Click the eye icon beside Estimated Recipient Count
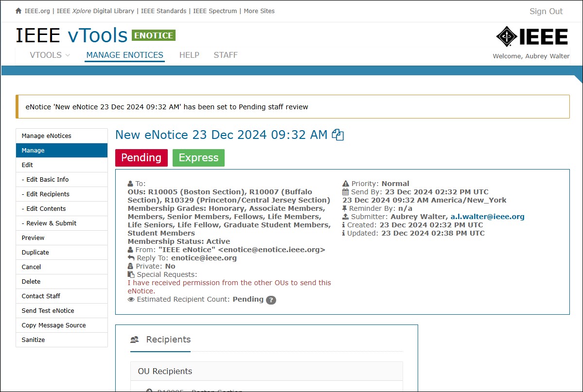Screen dimensions: 583x392 click(131, 300)
